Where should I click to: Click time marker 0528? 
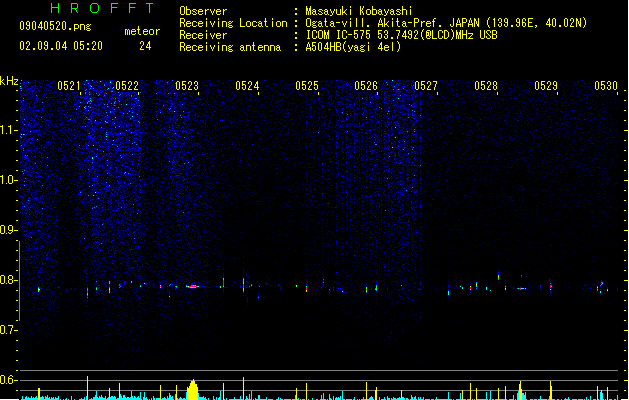click(486, 86)
